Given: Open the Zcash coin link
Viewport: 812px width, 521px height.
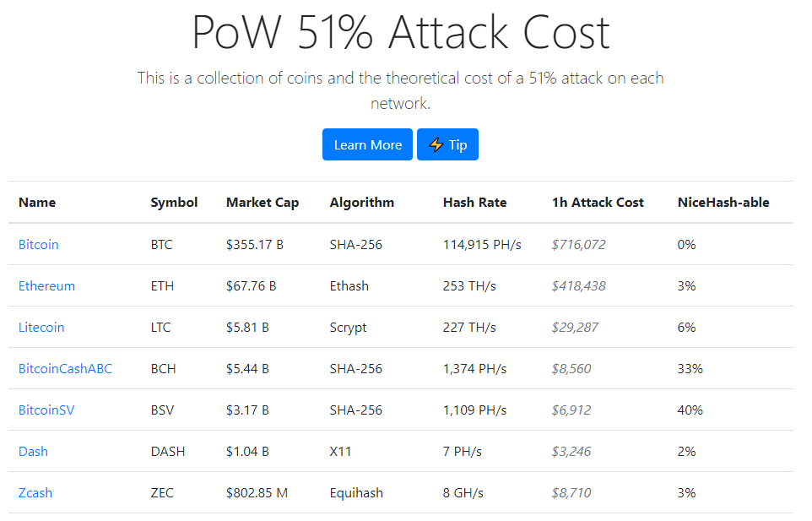Looking at the screenshot, I should click(35, 493).
